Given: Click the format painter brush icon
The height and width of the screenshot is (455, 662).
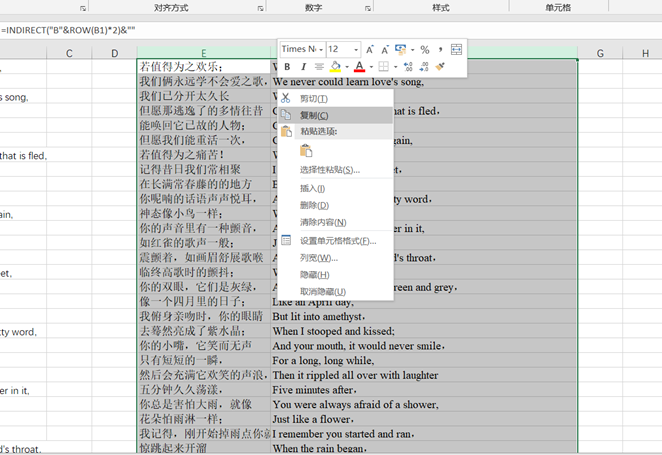Looking at the screenshot, I should pyautogui.click(x=440, y=67).
